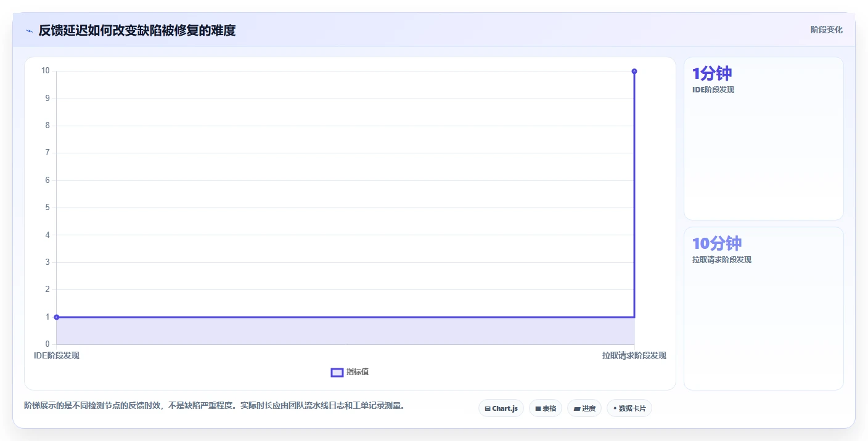Open the 数据卡片 chip

pyautogui.click(x=629, y=408)
